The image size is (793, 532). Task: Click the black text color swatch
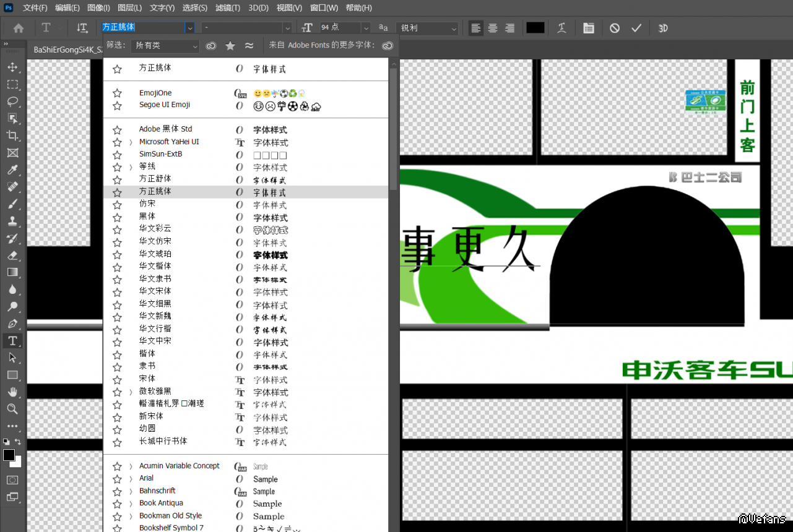535,28
